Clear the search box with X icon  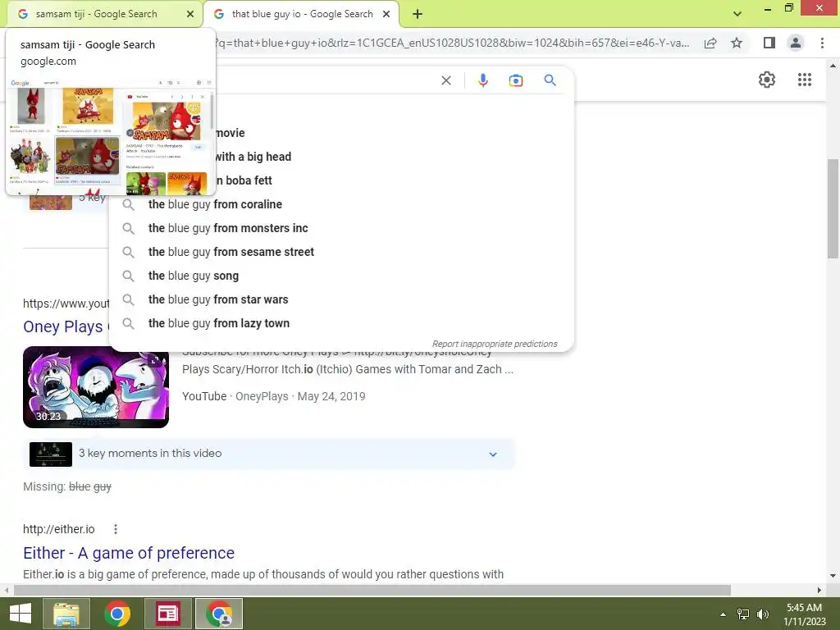pos(445,80)
